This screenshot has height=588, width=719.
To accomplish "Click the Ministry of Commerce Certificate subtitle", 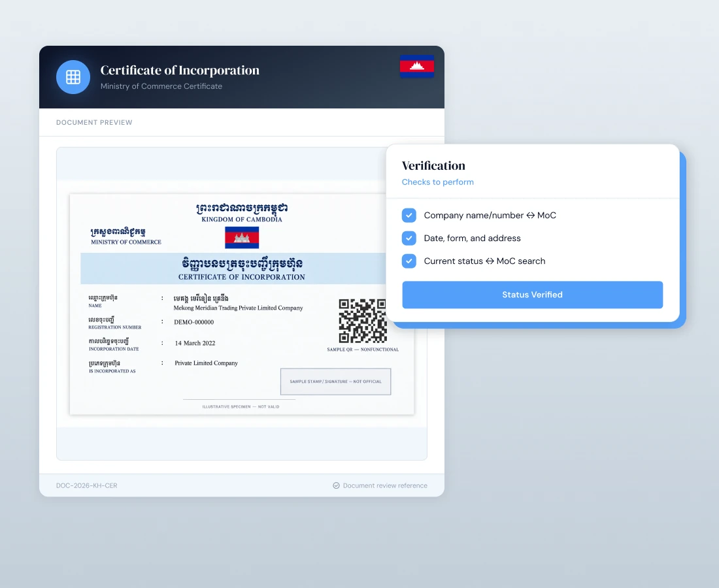I will [161, 86].
